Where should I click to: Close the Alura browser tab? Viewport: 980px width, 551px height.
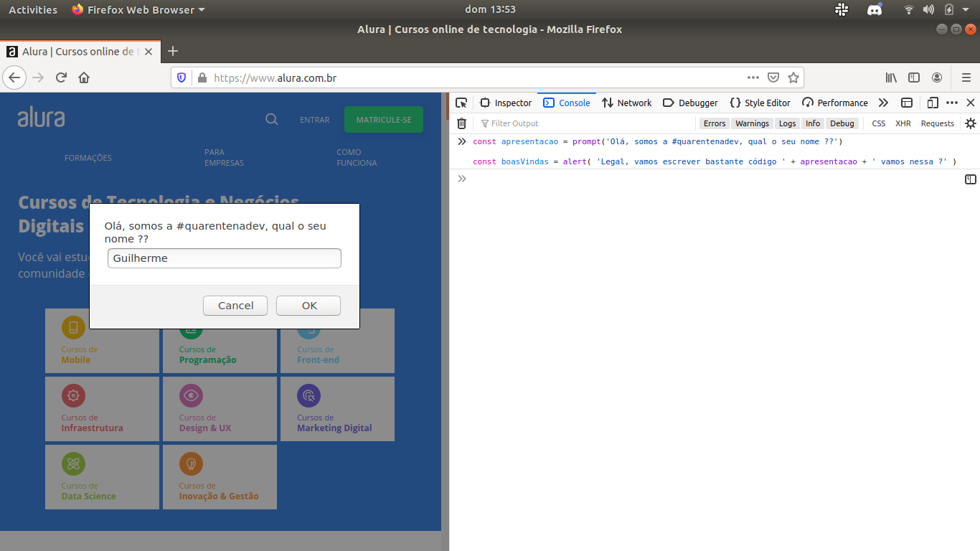tap(149, 52)
